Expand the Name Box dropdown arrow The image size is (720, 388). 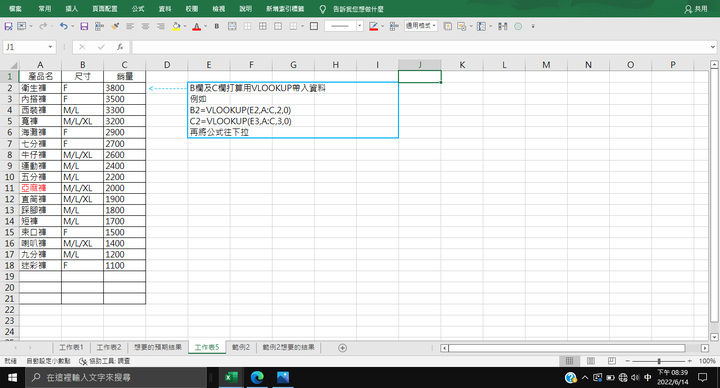[x=50, y=47]
